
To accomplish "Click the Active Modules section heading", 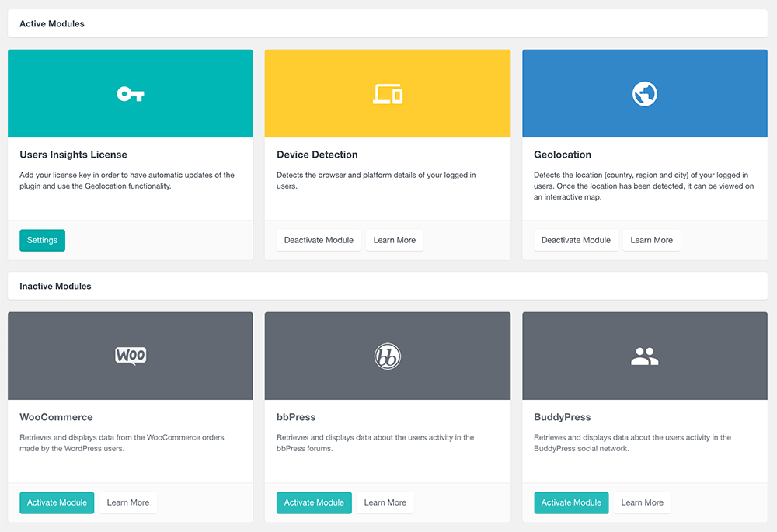I will pyautogui.click(x=52, y=24).
